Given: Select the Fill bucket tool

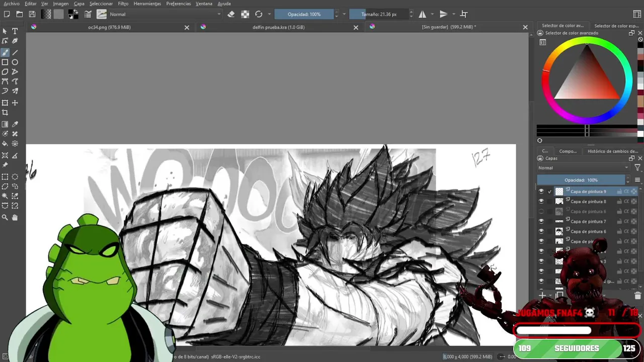Looking at the screenshot, I should point(5,144).
